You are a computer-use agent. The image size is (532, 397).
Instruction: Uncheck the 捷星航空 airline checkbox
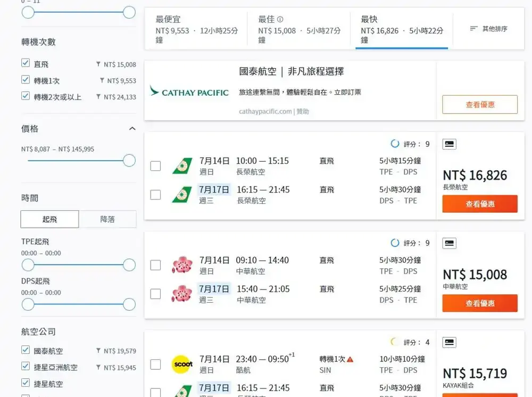pyautogui.click(x=26, y=383)
